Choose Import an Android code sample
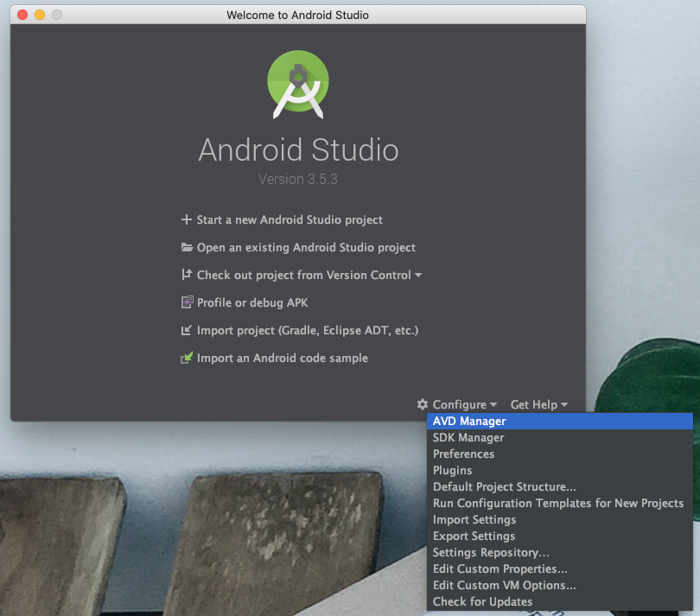Viewport: 700px width, 616px height. click(283, 359)
